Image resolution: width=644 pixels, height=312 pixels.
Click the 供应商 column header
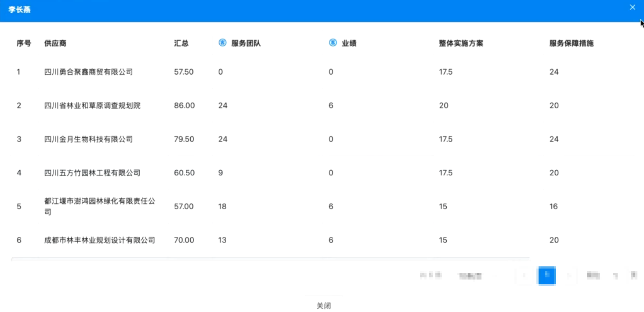(x=55, y=43)
